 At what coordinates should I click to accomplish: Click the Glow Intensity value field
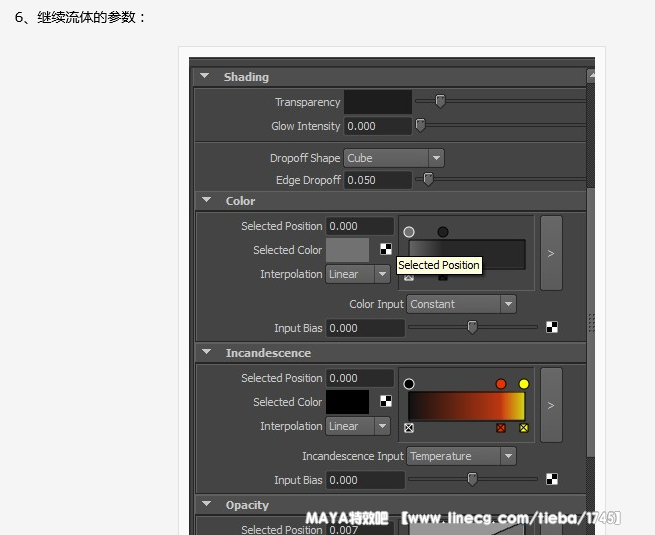click(378, 126)
